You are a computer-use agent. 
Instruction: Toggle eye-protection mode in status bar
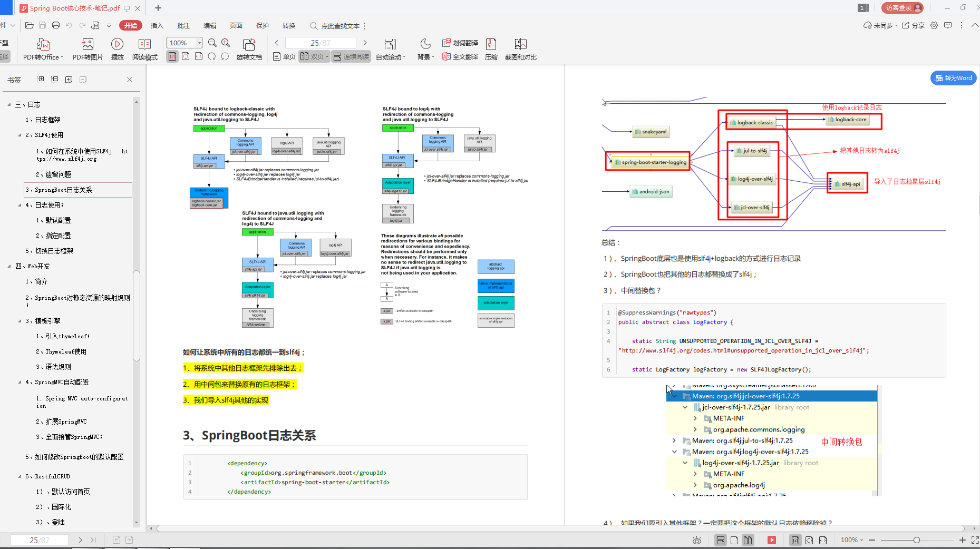(697, 540)
